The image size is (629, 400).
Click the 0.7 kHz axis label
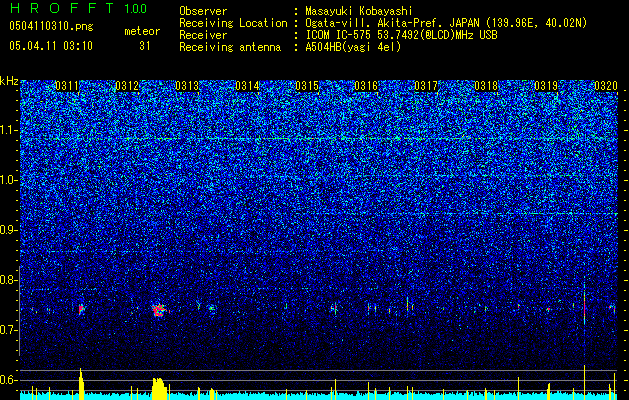(9, 330)
